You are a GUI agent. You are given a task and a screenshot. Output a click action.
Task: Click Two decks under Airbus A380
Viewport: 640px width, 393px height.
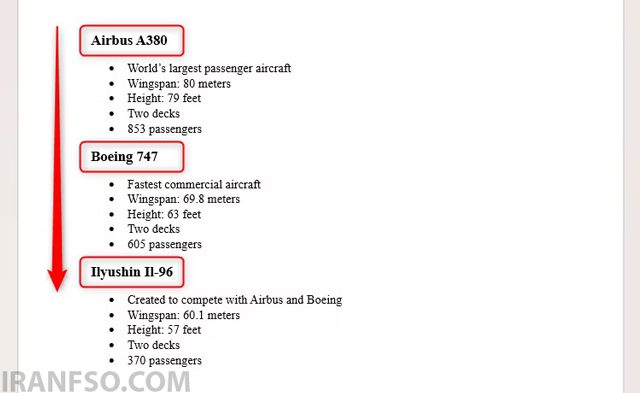(x=153, y=113)
